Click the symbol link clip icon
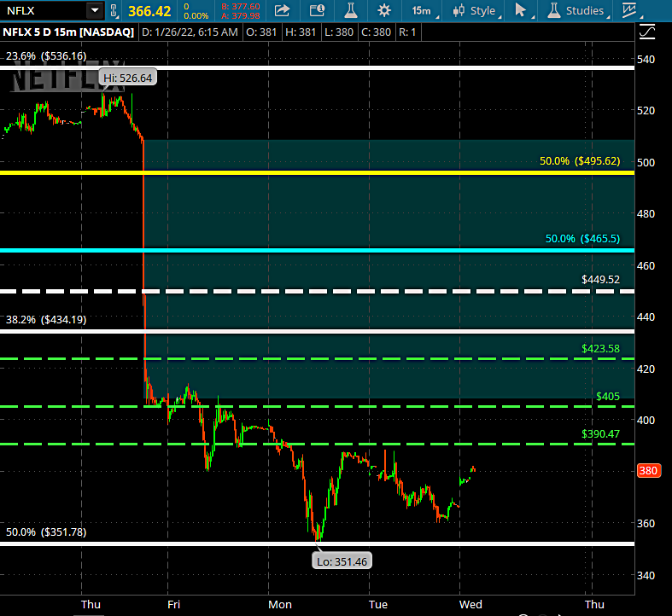672x616 pixels. [x=114, y=11]
